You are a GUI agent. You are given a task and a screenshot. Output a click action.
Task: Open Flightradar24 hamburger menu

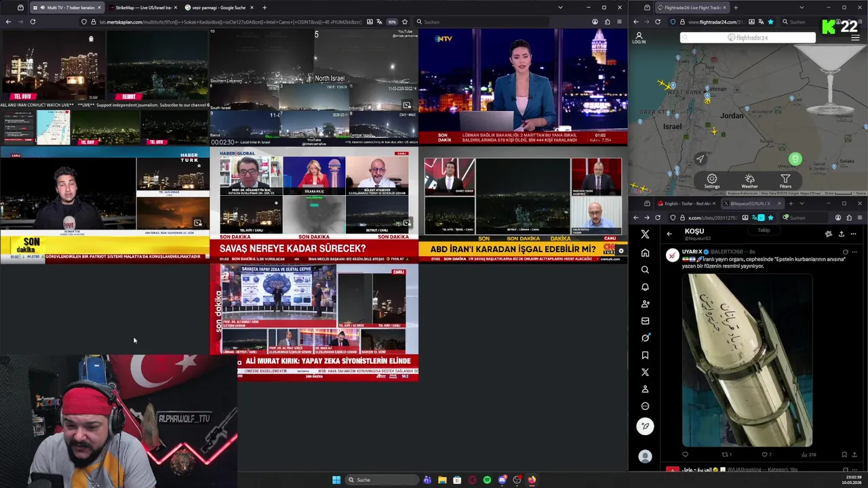tap(855, 37)
